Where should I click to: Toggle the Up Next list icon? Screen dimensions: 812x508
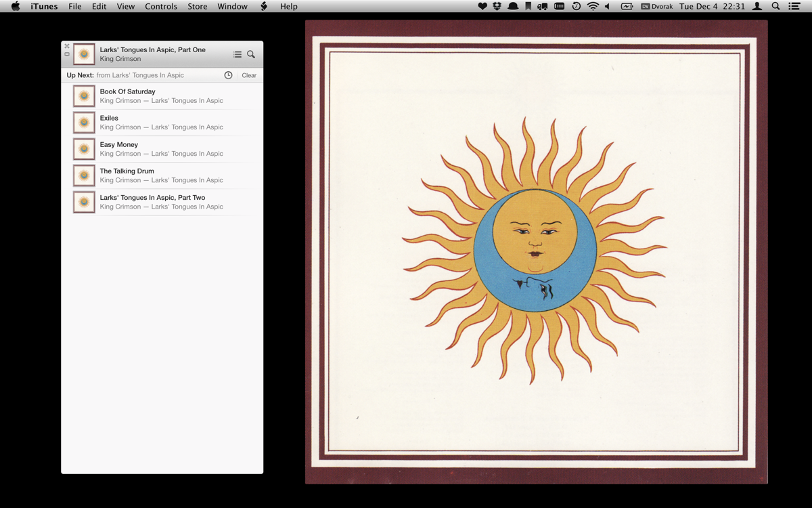point(238,54)
